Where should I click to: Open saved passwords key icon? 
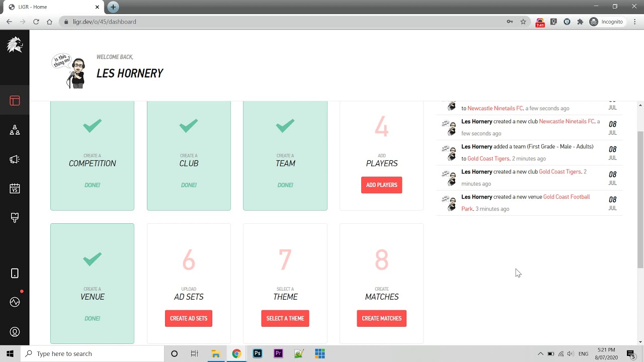coord(510,22)
